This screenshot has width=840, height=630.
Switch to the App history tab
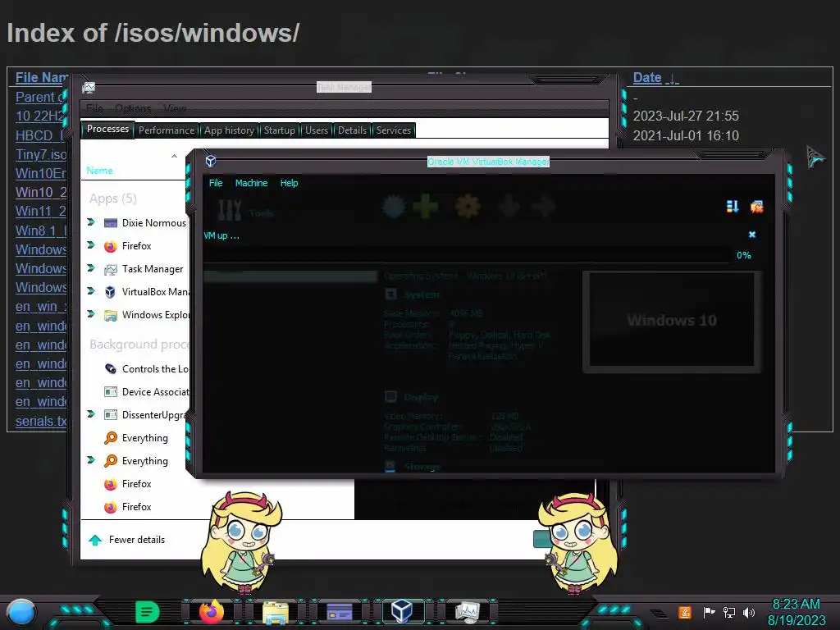tap(230, 130)
